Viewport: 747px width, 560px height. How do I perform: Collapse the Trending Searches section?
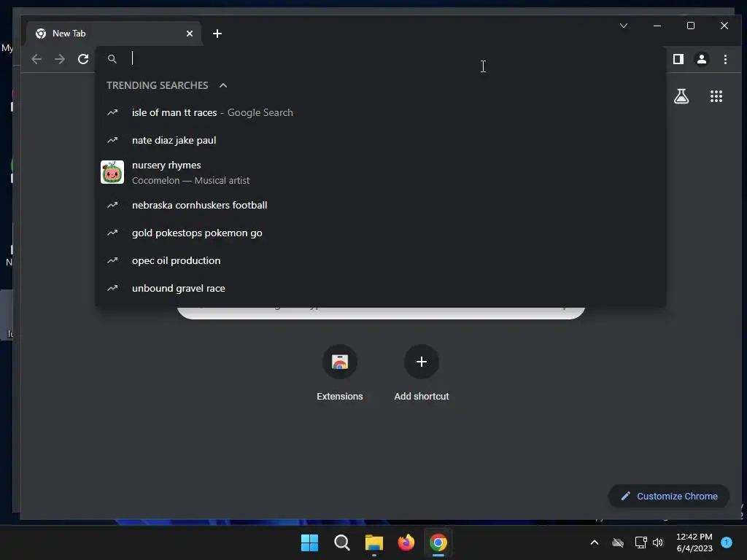[223, 86]
